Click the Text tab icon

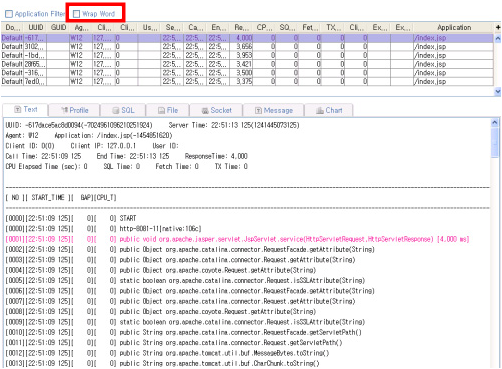[18, 109]
